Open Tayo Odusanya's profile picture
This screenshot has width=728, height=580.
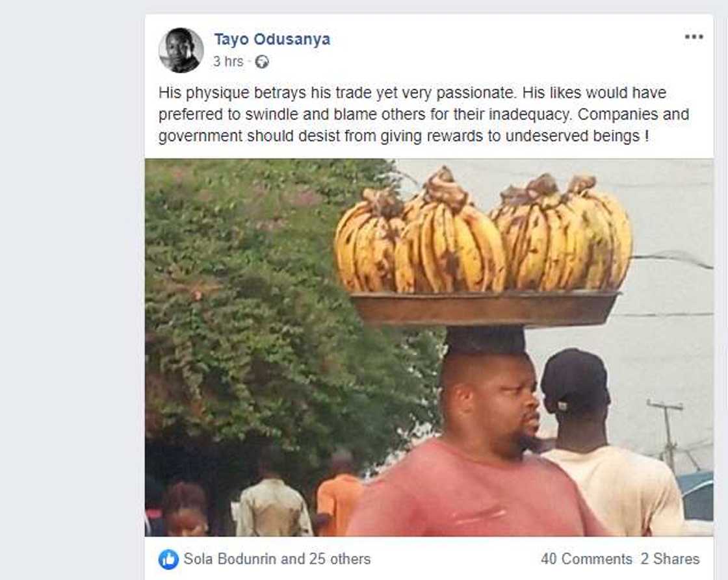[x=181, y=50]
